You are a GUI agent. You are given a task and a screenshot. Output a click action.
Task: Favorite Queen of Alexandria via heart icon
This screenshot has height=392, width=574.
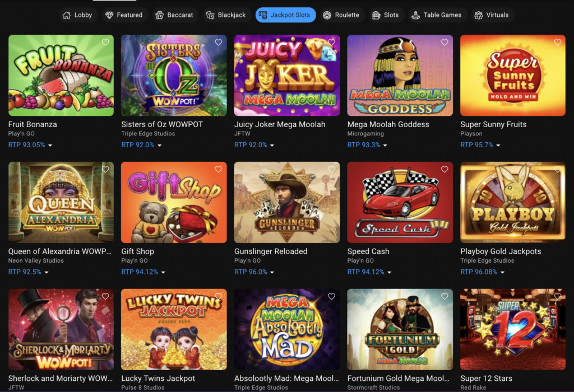[x=105, y=169]
